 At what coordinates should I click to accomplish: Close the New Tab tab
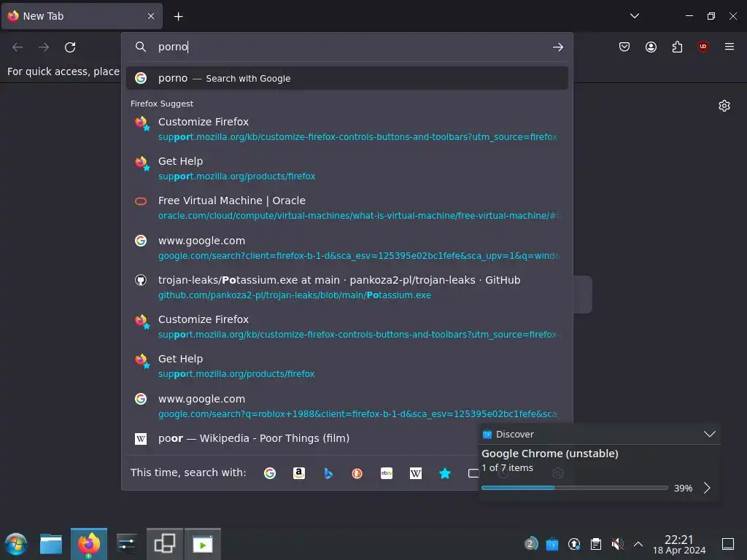point(151,16)
